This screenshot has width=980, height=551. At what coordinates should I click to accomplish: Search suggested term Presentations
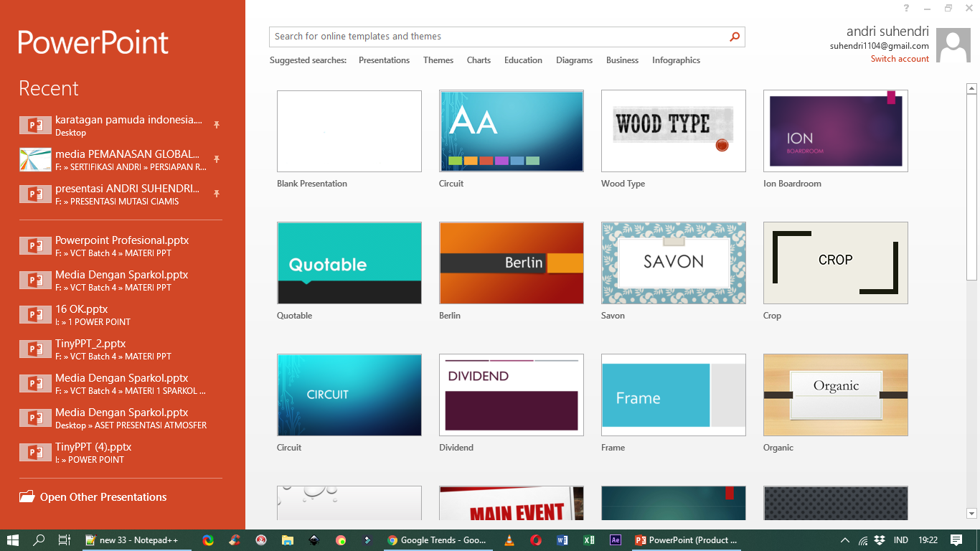pos(385,60)
